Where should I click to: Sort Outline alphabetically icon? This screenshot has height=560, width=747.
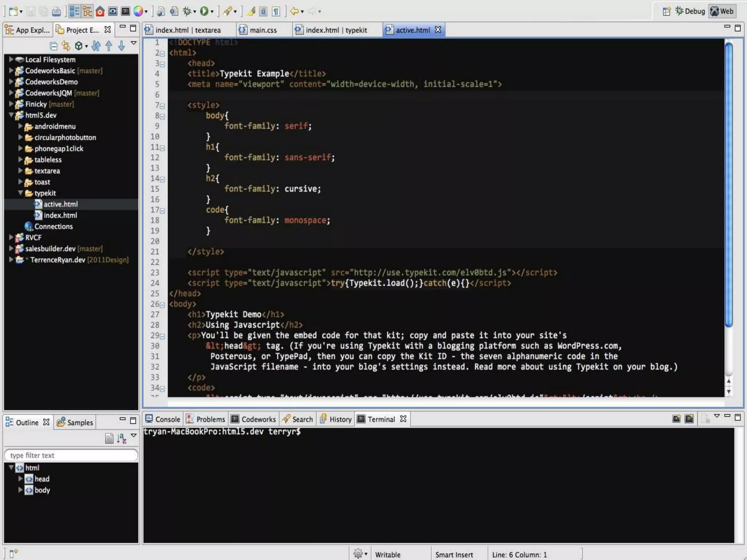(122, 438)
